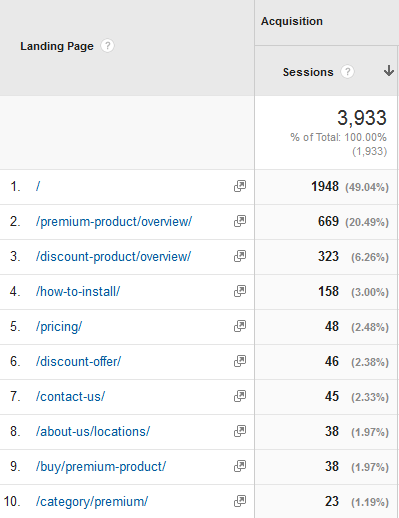Screen dimensions: 399x518
Task: Open external link icon for /how-to-install/
Action: pyautogui.click(x=240, y=291)
